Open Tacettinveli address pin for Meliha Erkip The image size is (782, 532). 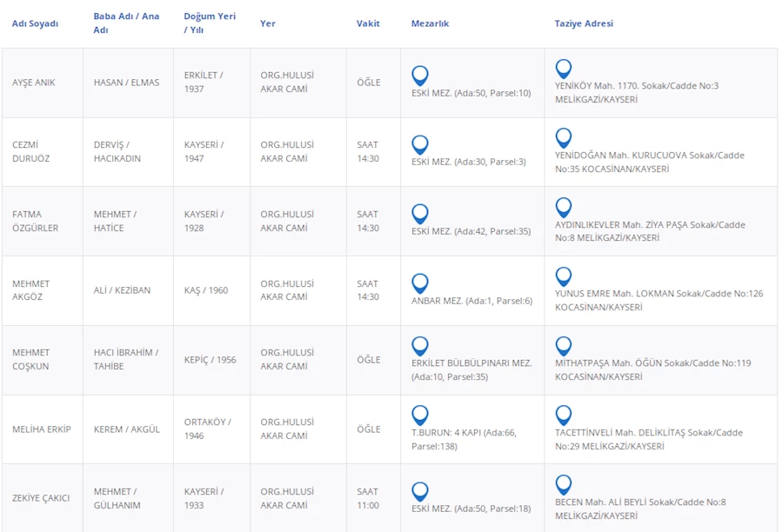pos(564,415)
